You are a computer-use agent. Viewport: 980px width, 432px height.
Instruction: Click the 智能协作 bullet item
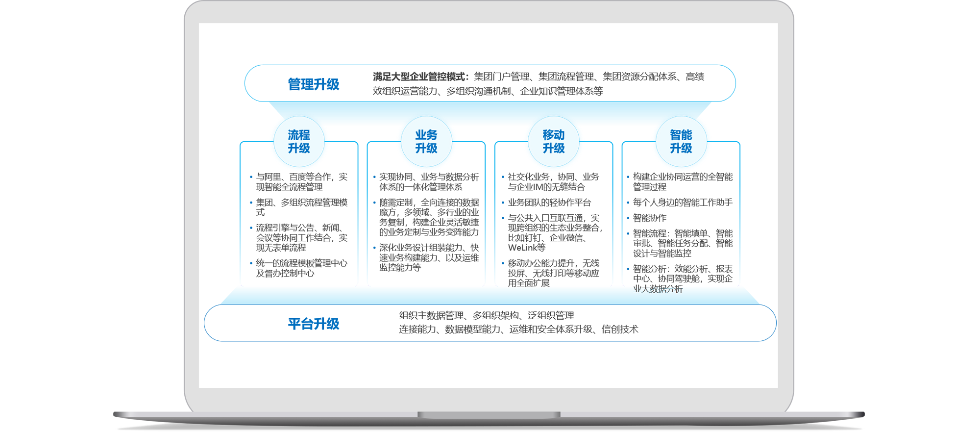click(x=650, y=218)
